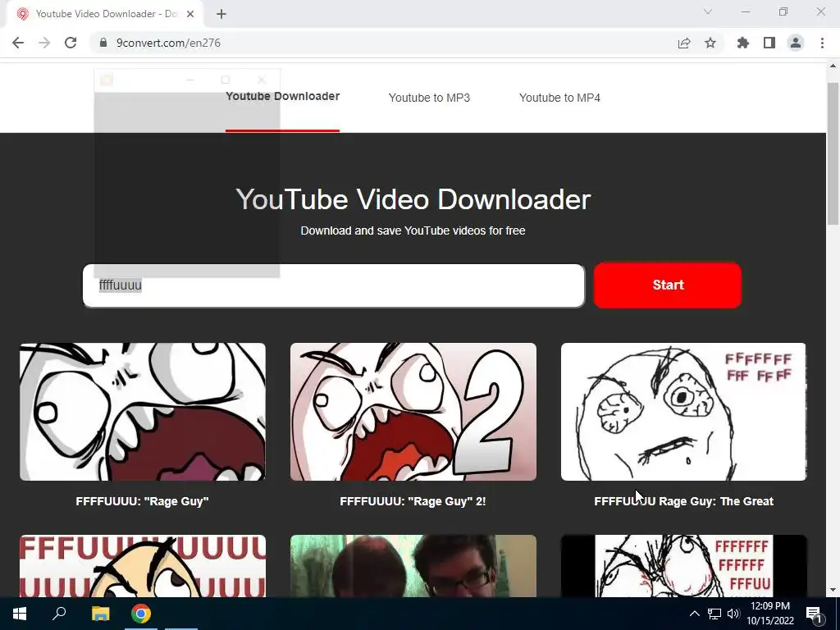
Task: Select the Youtube Video Downloader browser tab
Action: (x=106, y=14)
